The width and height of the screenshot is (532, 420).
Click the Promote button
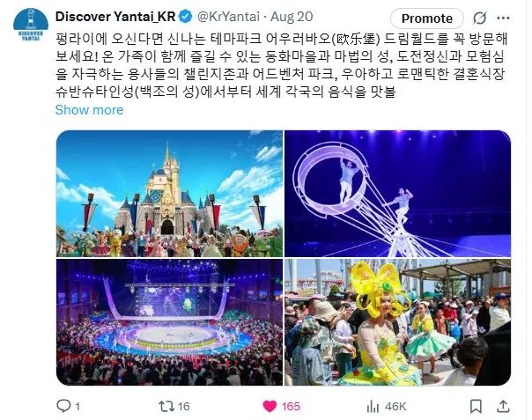coord(427,18)
